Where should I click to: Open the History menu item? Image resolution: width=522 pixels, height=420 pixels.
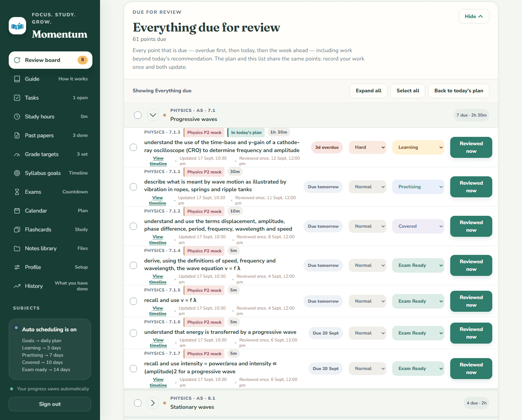(x=50, y=286)
